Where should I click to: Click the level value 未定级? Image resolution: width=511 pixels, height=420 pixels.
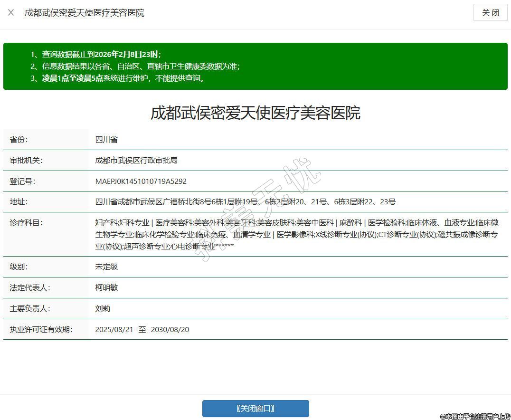[x=106, y=267]
